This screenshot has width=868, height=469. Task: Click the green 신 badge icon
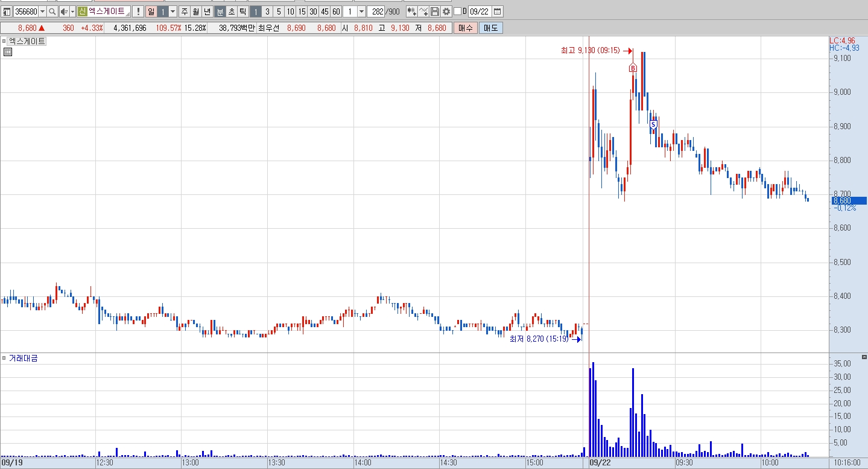point(82,11)
